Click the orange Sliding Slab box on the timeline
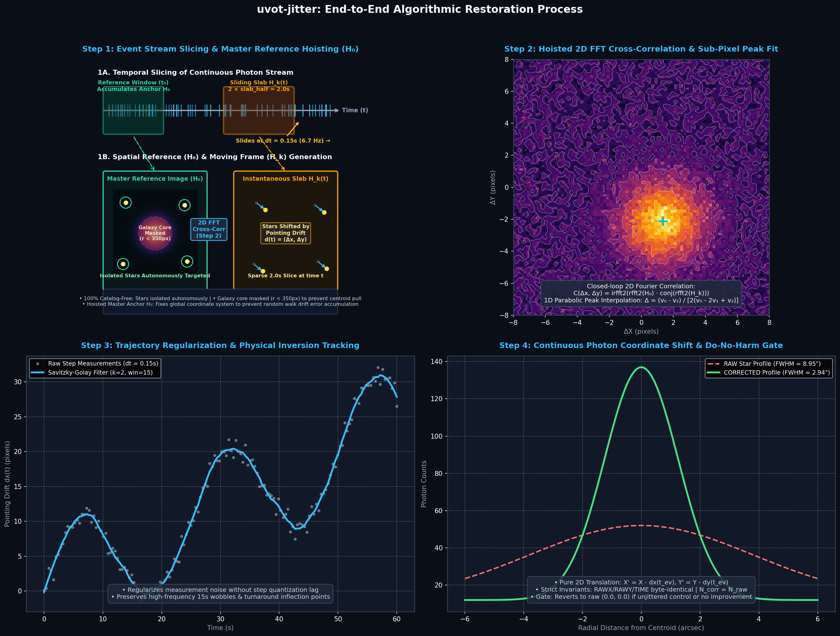Viewport: 840px width, 636px height. click(259, 110)
